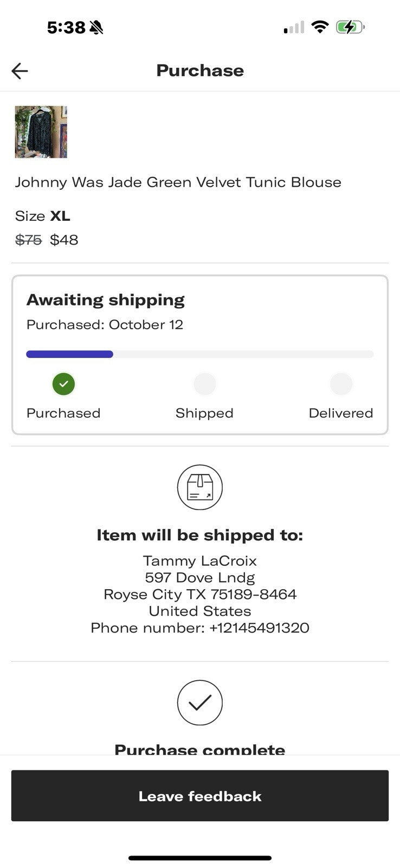
Task: Tap the Purchase complete checkmark icon
Action: point(200,703)
